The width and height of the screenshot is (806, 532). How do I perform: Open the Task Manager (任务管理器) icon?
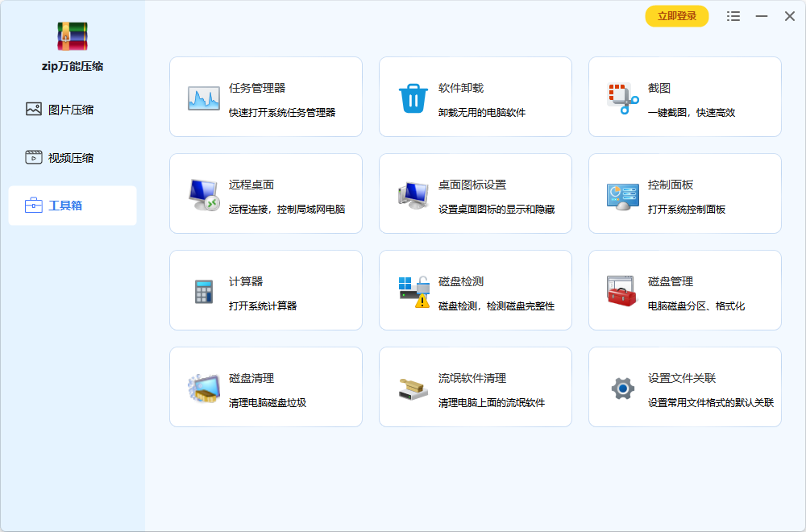[204, 98]
